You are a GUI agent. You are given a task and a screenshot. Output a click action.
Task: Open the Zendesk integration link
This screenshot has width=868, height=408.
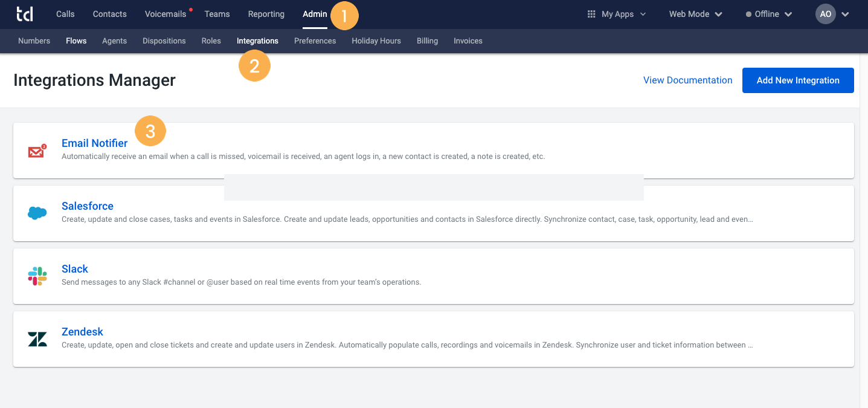82,332
